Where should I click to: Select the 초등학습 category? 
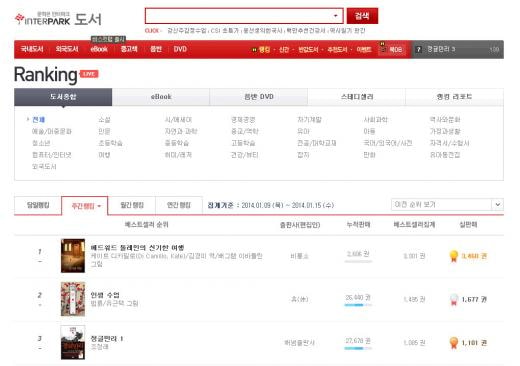click(x=110, y=143)
